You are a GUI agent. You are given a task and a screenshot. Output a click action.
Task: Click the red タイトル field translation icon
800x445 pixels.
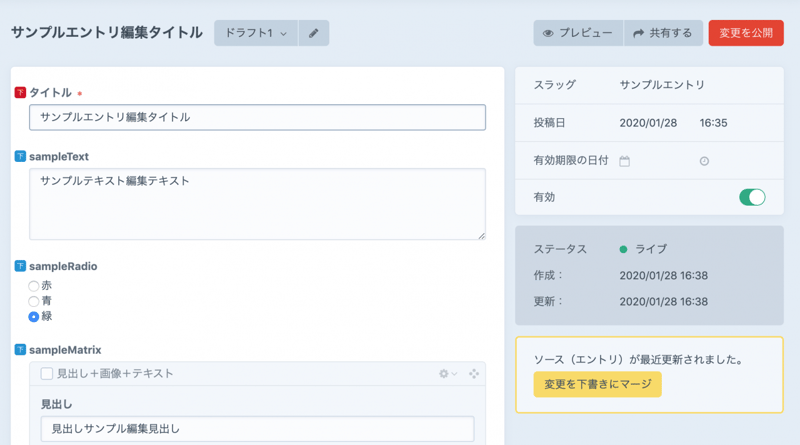click(x=20, y=92)
